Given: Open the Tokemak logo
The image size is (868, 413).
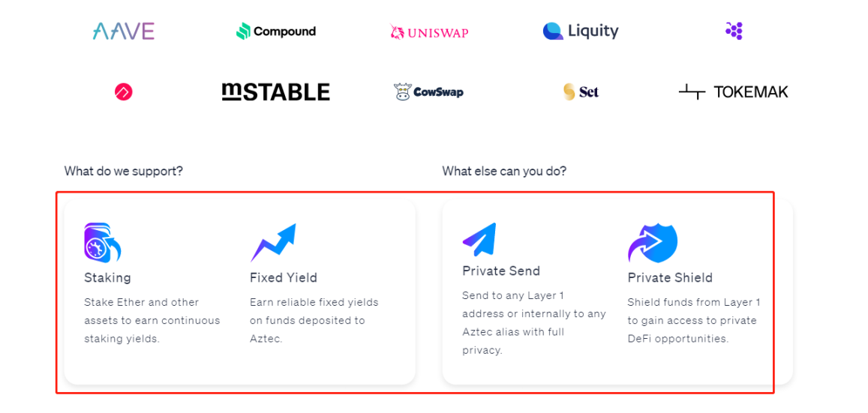Looking at the screenshot, I should 734,92.
